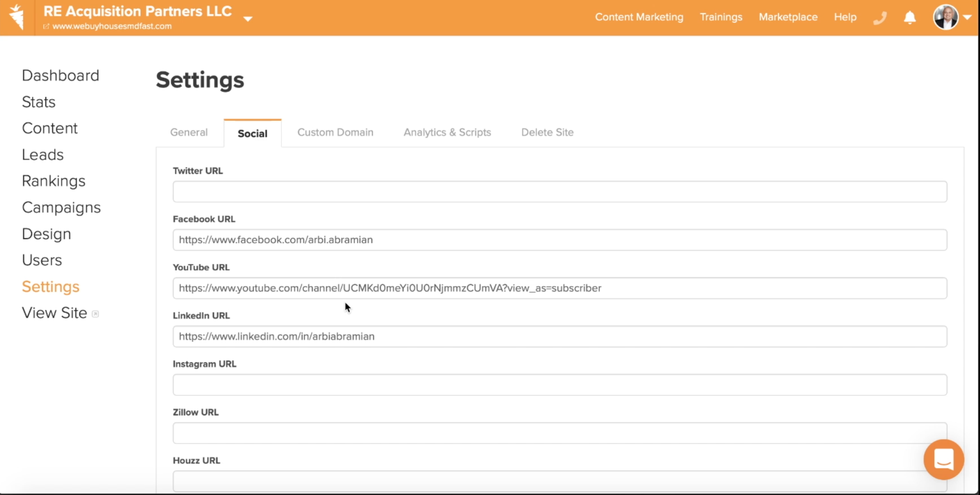The image size is (980, 495).
Task: Click View Site in the sidebar
Action: [x=55, y=313]
